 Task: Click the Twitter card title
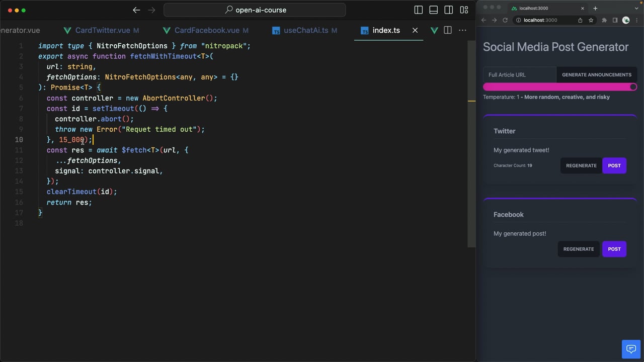[x=505, y=131]
